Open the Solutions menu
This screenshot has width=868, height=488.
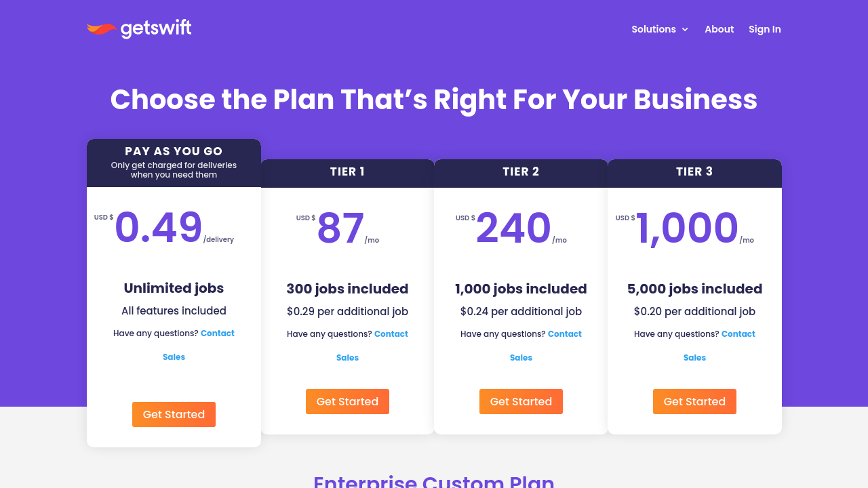pos(654,29)
